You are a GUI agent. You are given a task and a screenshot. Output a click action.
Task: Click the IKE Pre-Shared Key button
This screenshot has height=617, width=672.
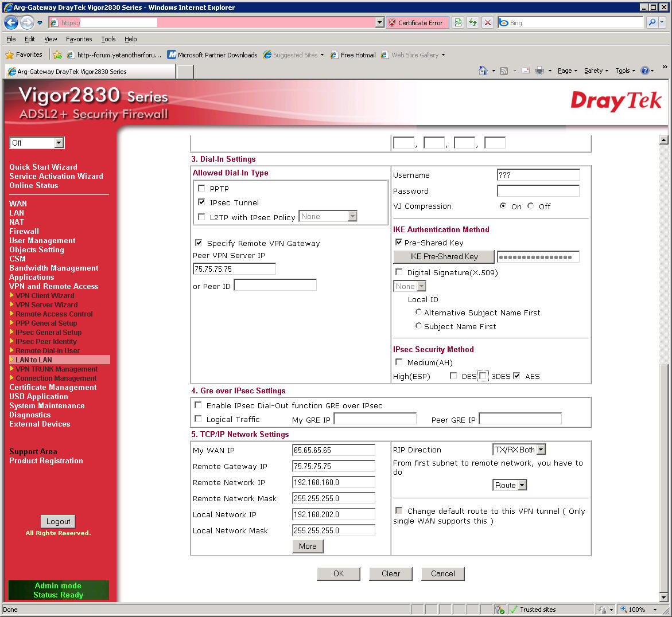(x=444, y=256)
